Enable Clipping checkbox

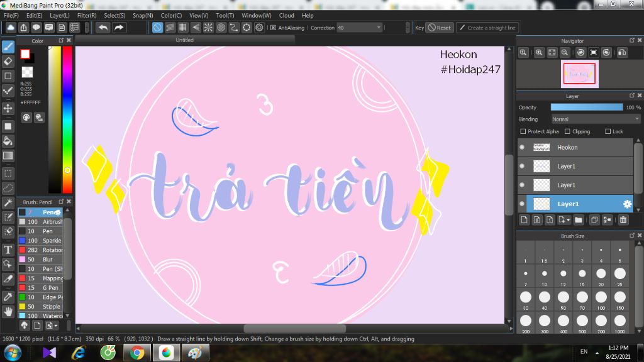click(567, 131)
